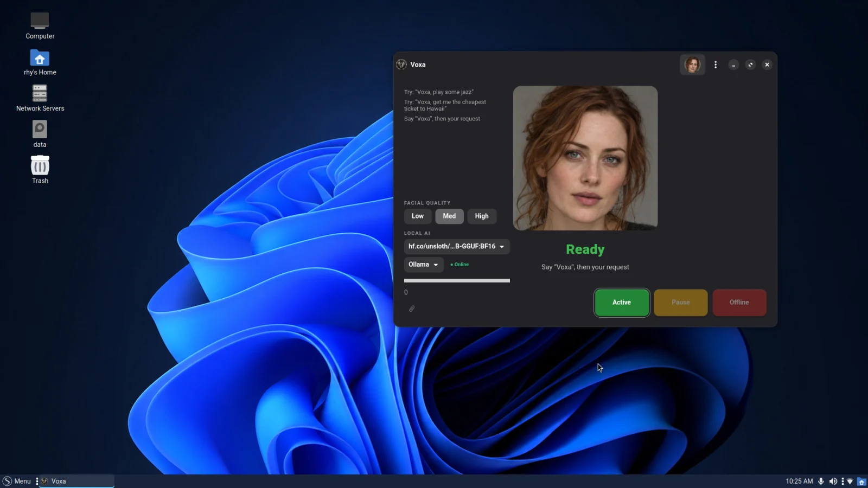The image size is (868, 488).
Task: Close the Voxa window
Action: click(767, 65)
